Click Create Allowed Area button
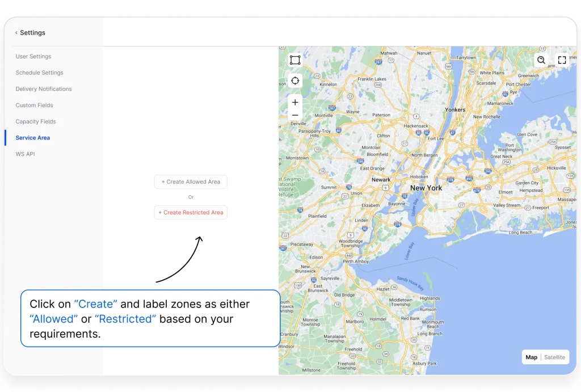This screenshot has height=392, width=581. (x=191, y=182)
